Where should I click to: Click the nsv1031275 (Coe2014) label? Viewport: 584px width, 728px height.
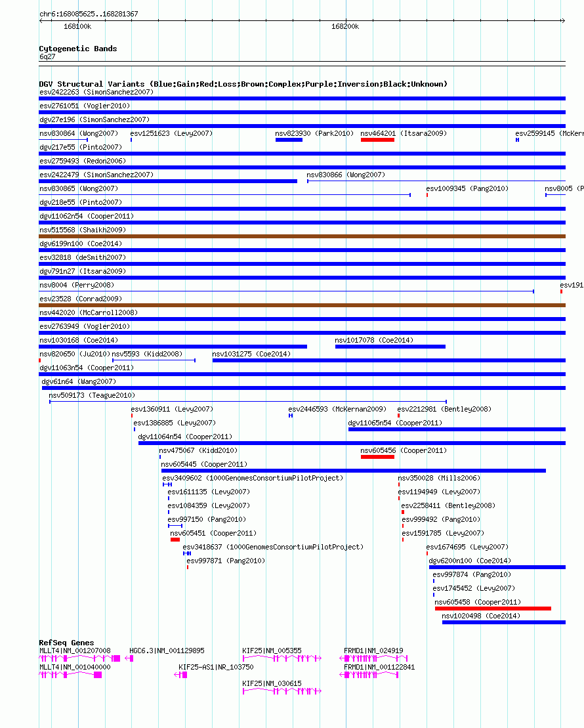point(251,354)
